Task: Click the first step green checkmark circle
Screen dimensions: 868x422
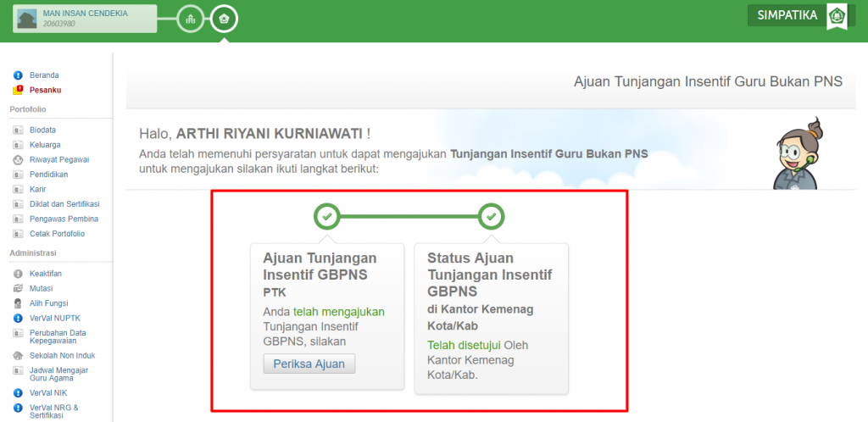Action: click(326, 217)
